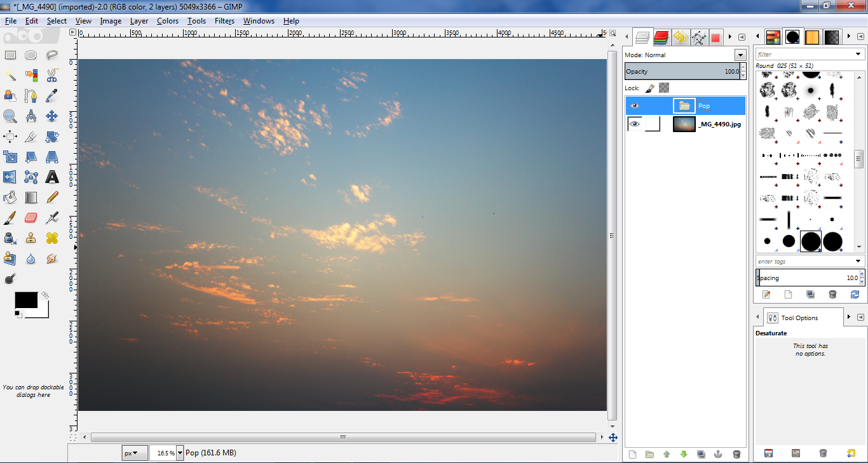Select the Flip tool
868x463 pixels.
[x=10, y=177]
